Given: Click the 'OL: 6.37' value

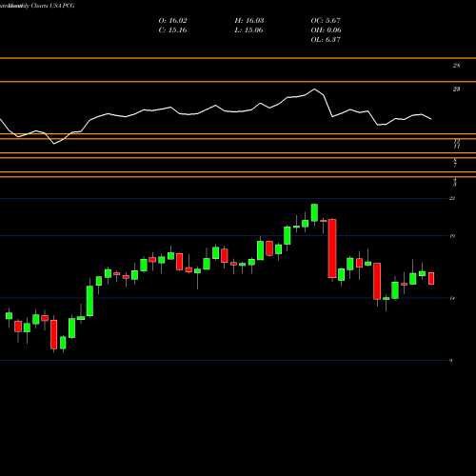Looking at the screenshot, I should coord(326,40).
